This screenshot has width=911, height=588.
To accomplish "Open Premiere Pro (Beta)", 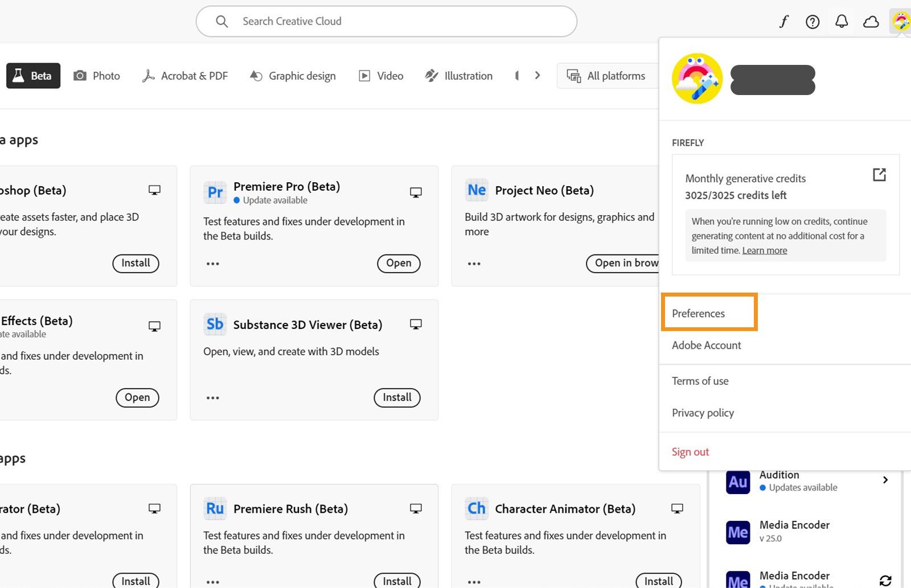I will tap(399, 264).
